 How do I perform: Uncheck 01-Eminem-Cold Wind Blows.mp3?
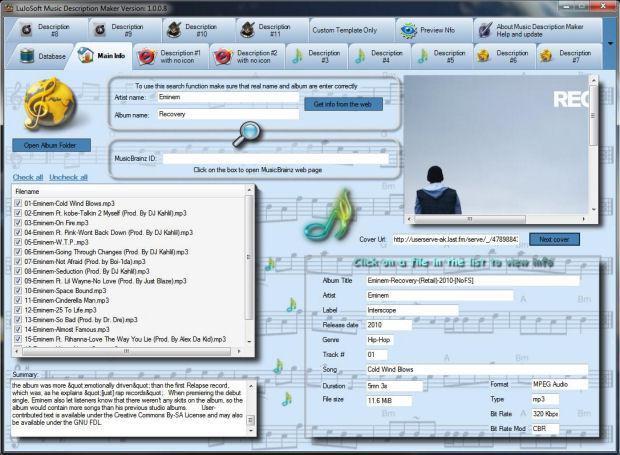click(x=18, y=203)
